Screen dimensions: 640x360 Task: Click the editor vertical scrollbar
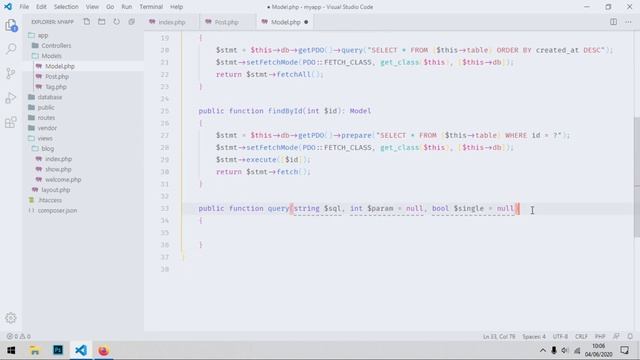pos(637,176)
